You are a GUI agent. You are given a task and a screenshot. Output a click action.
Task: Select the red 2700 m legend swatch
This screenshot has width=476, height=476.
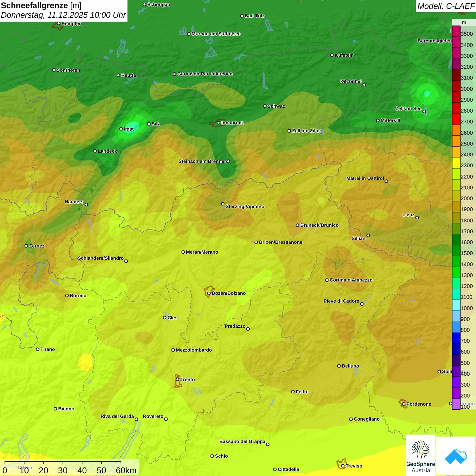456,119
